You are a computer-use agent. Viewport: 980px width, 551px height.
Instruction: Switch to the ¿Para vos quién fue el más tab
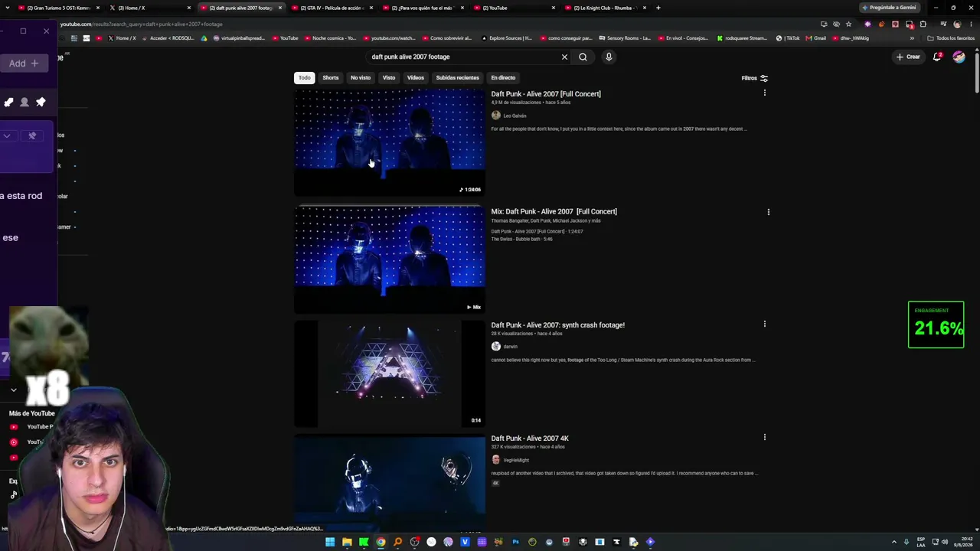[x=423, y=8]
